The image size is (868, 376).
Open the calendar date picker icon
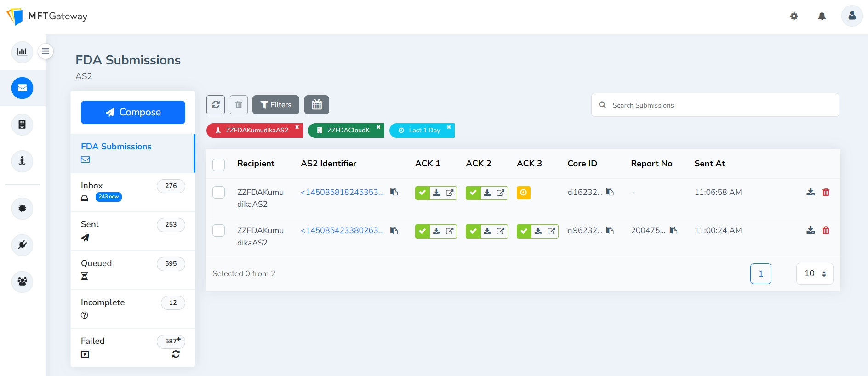click(x=316, y=105)
